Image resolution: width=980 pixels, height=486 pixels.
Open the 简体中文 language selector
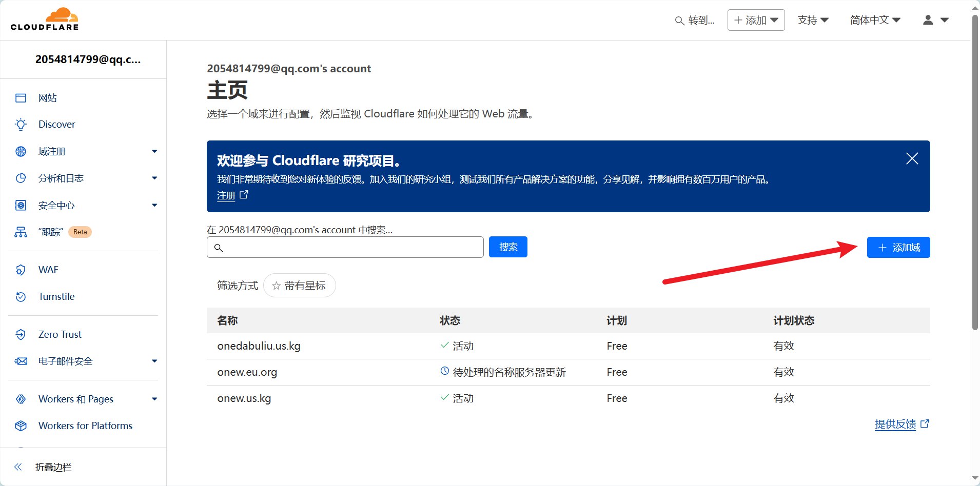pyautogui.click(x=875, y=20)
